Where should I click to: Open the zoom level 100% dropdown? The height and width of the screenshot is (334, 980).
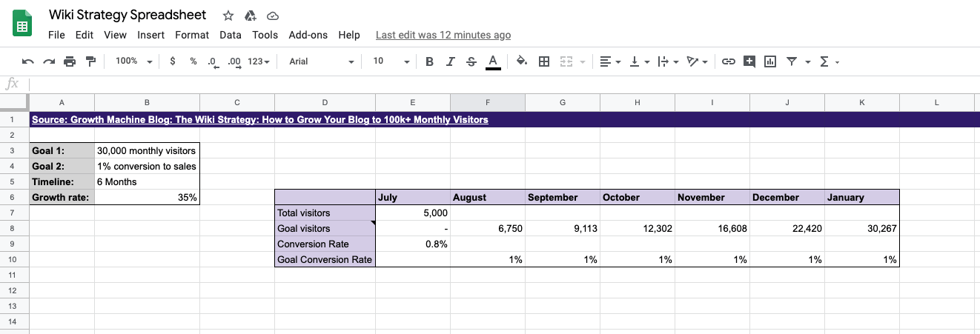tap(133, 61)
